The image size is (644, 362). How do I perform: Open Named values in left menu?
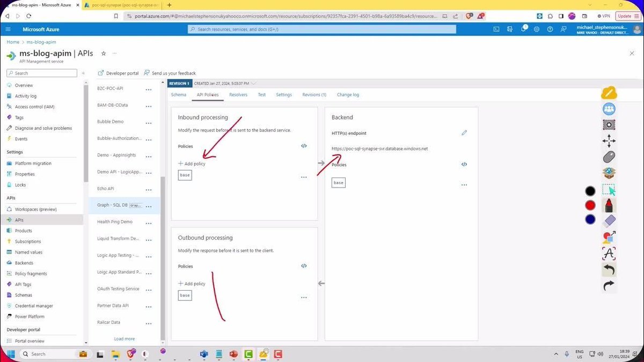[28, 252]
